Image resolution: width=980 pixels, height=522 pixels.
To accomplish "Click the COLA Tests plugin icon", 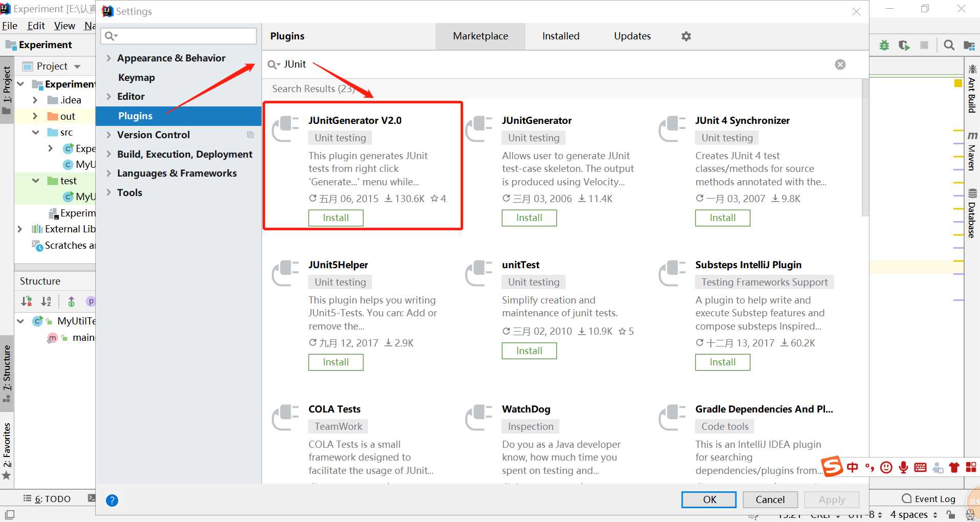I will click(x=286, y=418).
